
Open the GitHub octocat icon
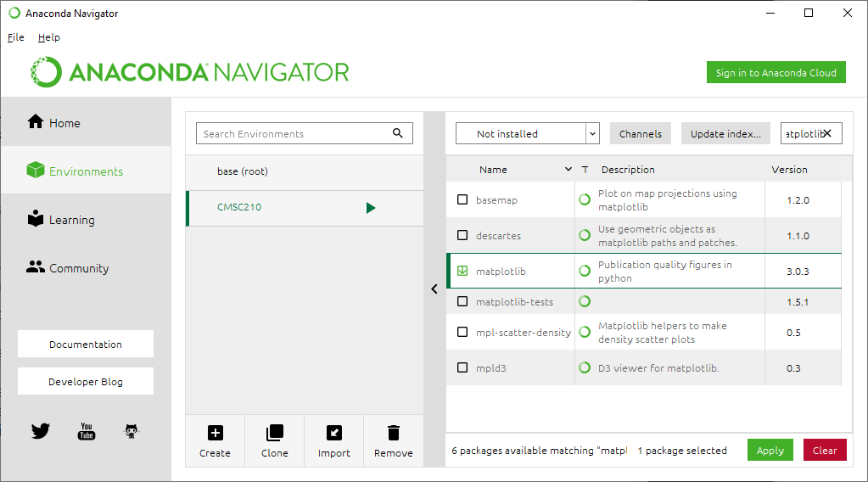132,431
